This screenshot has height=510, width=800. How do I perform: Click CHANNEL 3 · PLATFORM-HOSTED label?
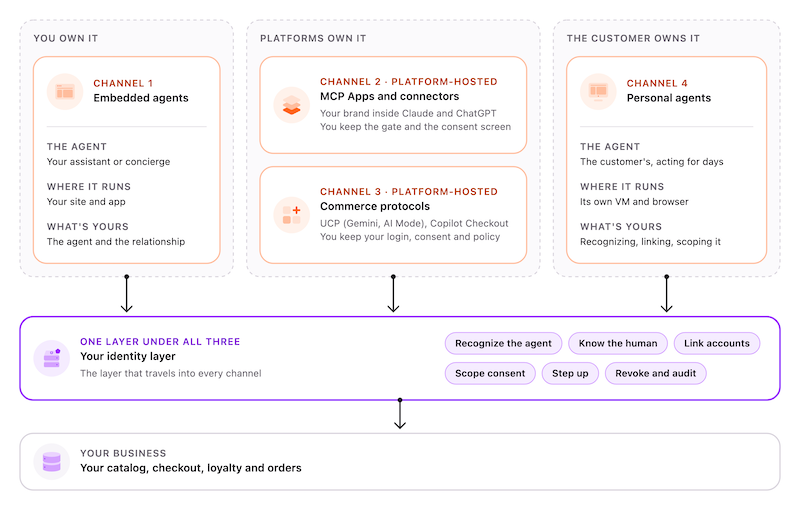click(409, 192)
